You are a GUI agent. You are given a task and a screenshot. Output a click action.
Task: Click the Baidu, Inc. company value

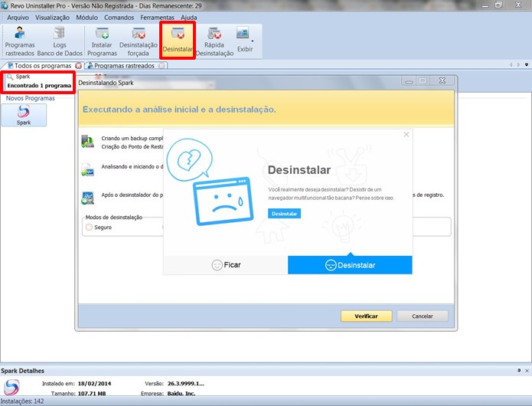[x=181, y=394]
